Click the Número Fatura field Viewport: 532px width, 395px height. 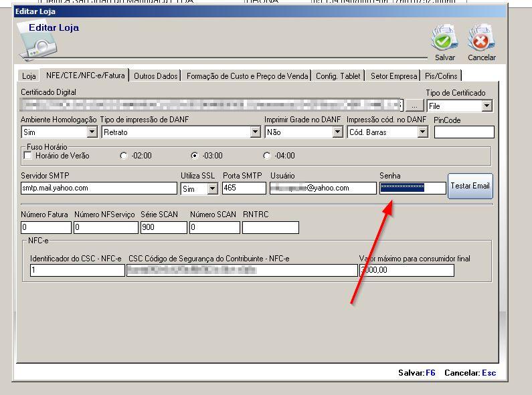point(46,227)
